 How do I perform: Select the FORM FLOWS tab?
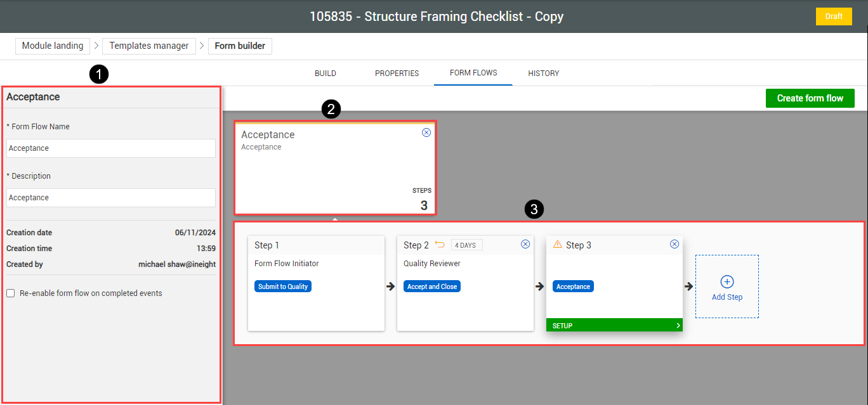click(x=473, y=73)
